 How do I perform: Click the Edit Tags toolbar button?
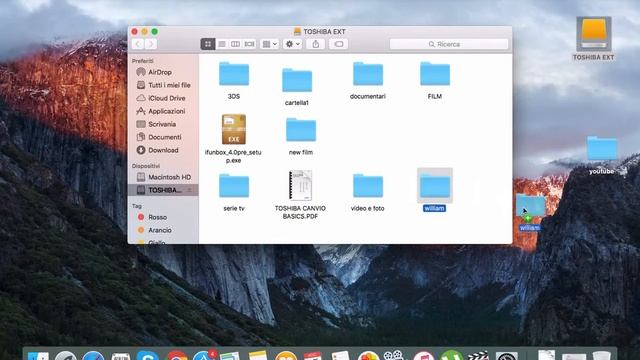(x=339, y=44)
